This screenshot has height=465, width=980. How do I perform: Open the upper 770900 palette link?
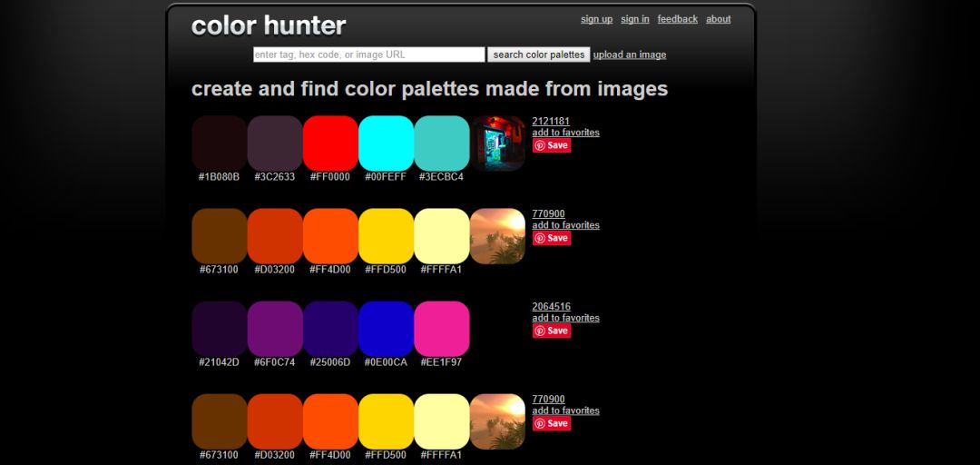tap(548, 214)
